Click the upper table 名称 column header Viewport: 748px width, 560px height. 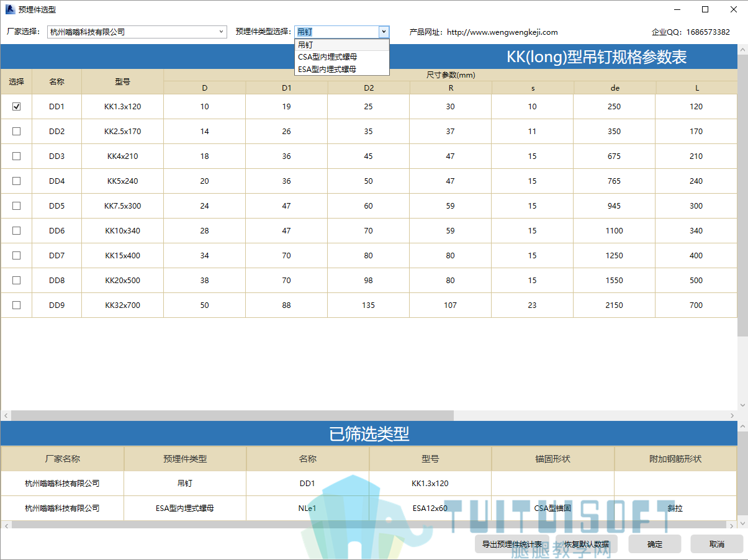(57, 81)
